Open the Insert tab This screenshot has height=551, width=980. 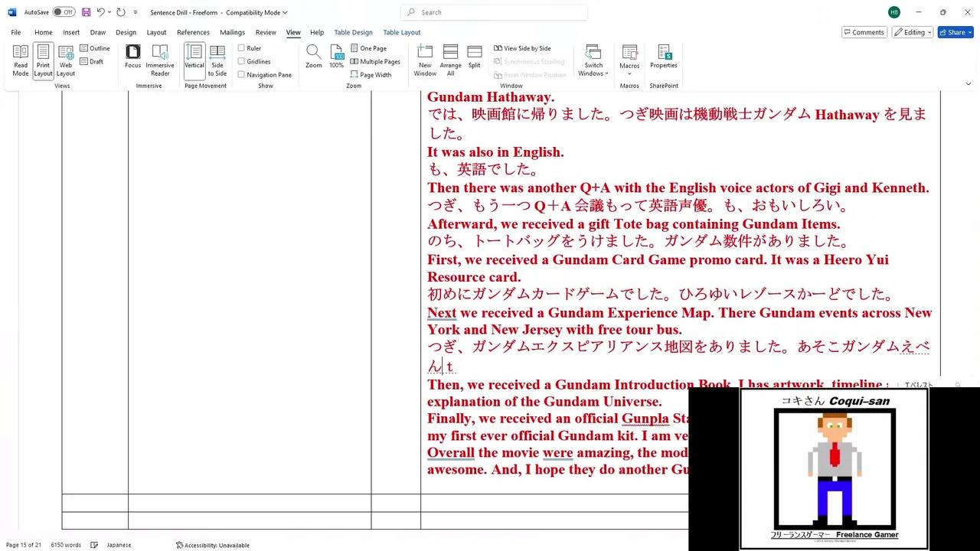[71, 32]
